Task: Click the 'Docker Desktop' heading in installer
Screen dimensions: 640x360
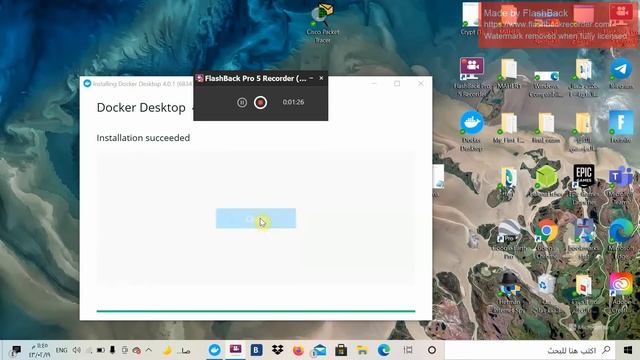Action: pyautogui.click(x=141, y=107)
